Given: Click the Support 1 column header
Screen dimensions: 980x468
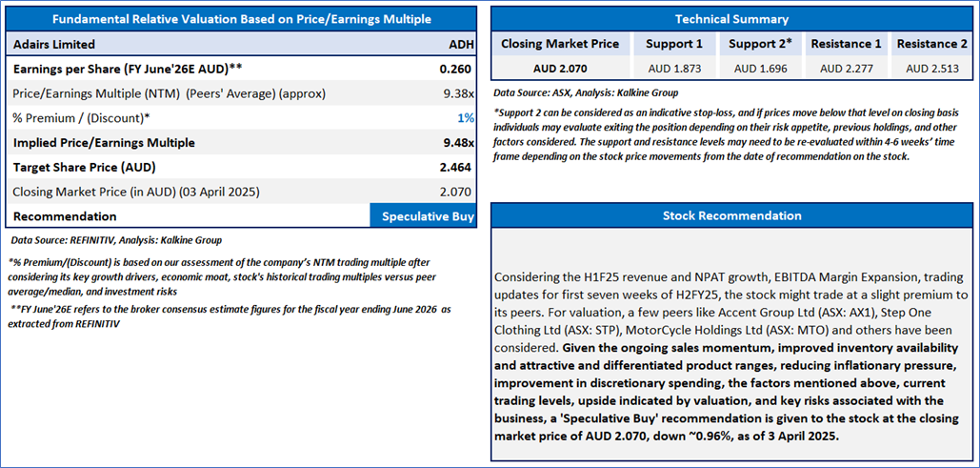Looking at the screenshot, I should click(674, 44).
